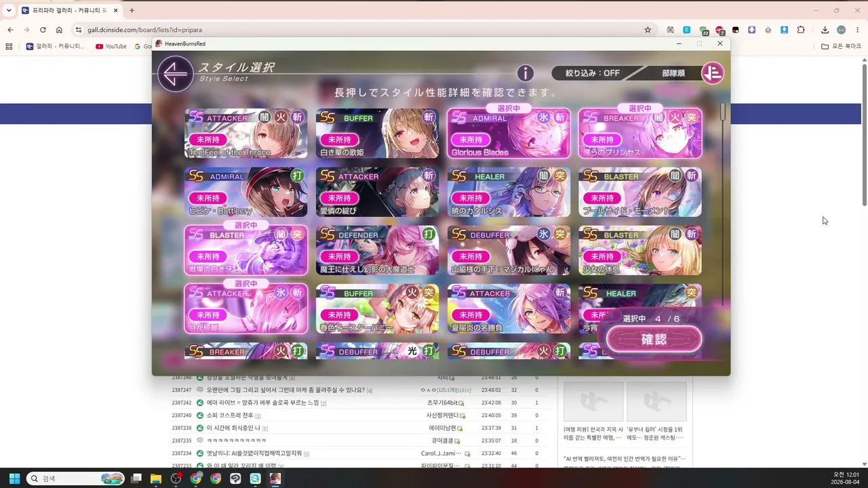
Task: Open the Chrome three-dot menu
Action: [858, 30]
